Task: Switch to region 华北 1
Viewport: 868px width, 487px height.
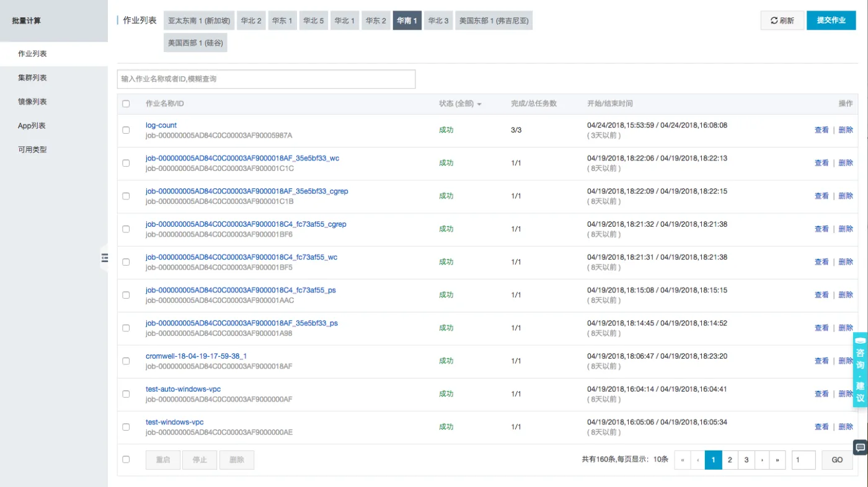Action: pos(345,20)
